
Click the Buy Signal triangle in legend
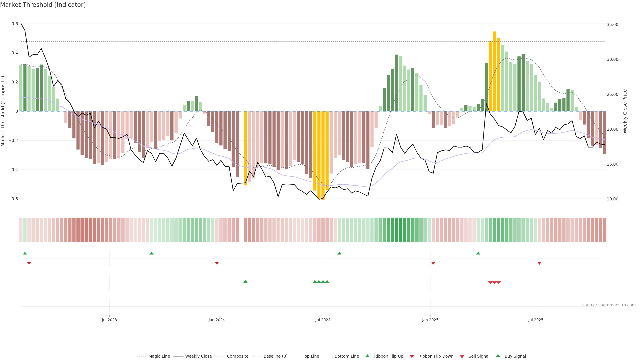[498, 356]
